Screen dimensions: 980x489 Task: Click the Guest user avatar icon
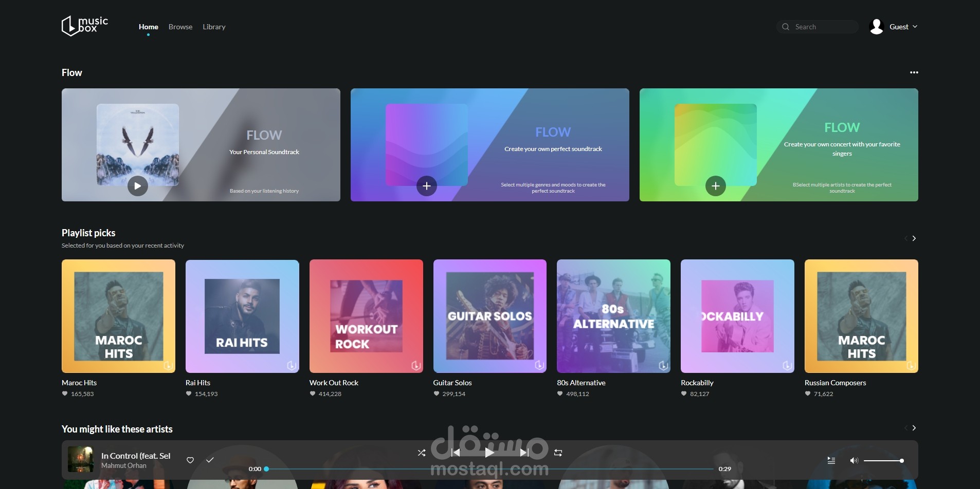(x=877, y=27)
